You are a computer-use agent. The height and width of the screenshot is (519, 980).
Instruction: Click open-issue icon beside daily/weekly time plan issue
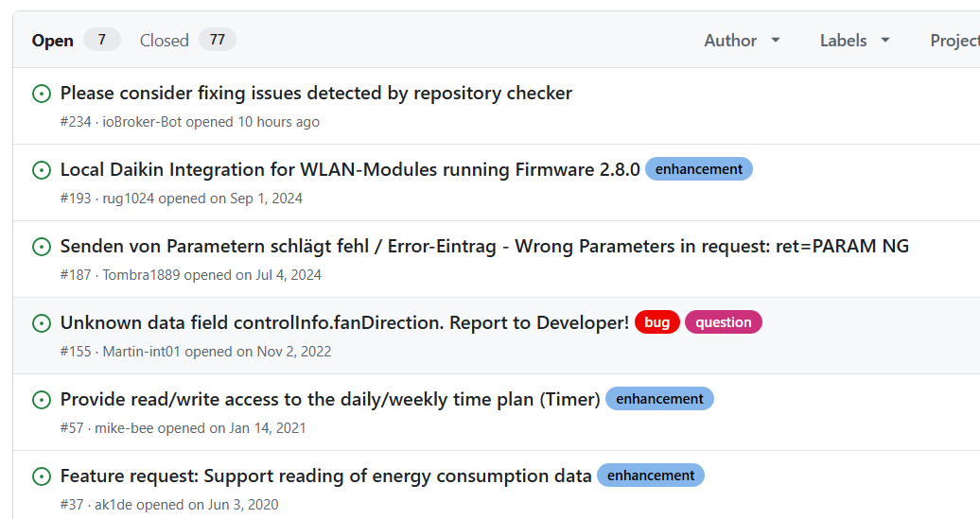pos(42,400)
